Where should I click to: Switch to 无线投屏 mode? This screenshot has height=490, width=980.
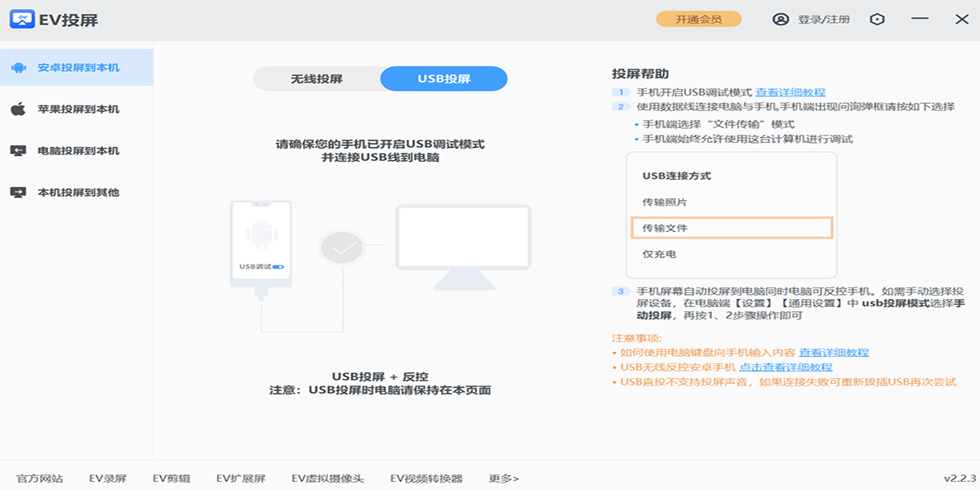click(317, 79)
